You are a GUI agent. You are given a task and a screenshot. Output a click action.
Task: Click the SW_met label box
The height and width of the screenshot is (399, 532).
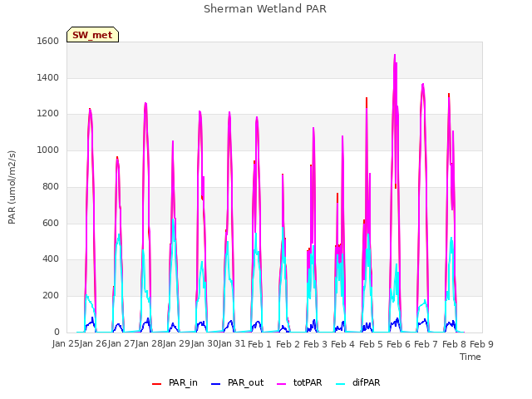(x=92, y=35)
